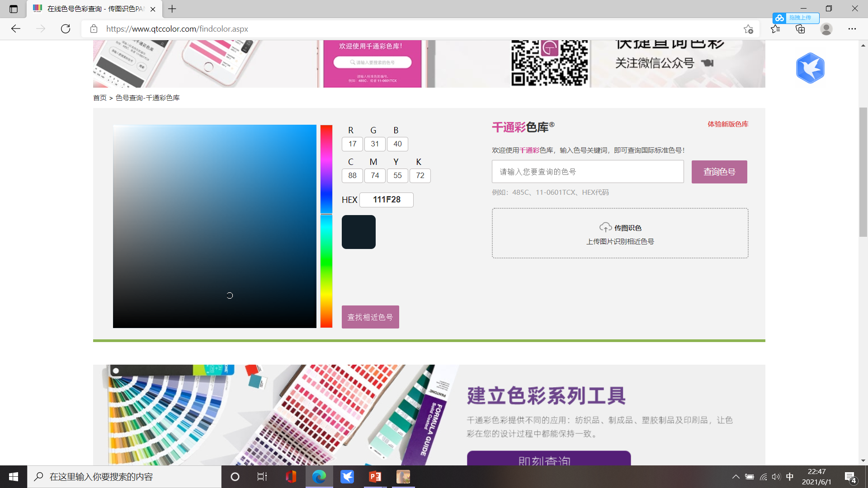Open the system tray hidden icons chevron
The height and width of the screenshot is (488, 868).
coord(736,477)
